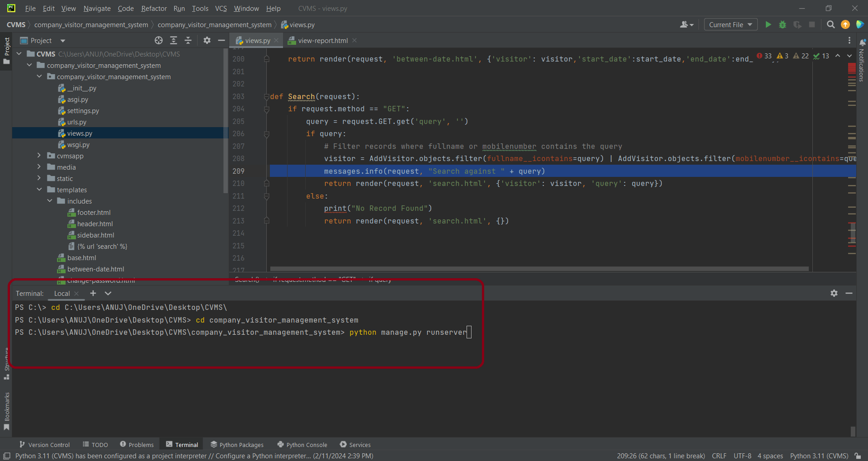Click the editor horizontal scrollbar
868x461 pixels.
(539, 269)
